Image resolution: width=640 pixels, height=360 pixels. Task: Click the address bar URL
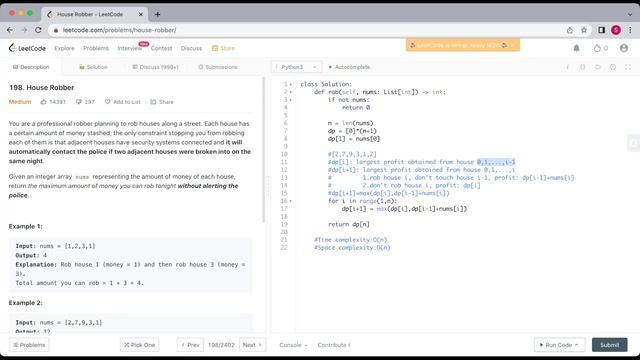[120, 30]
